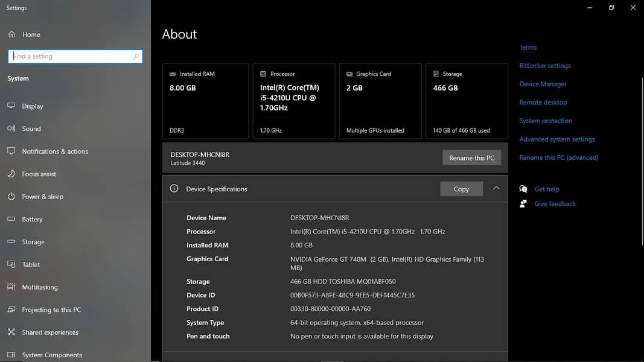Image resolution: width=644 pixels, height=362 pixels.
Task: Click the Projecting to this PC icon
Action: [x=11, y=309]
